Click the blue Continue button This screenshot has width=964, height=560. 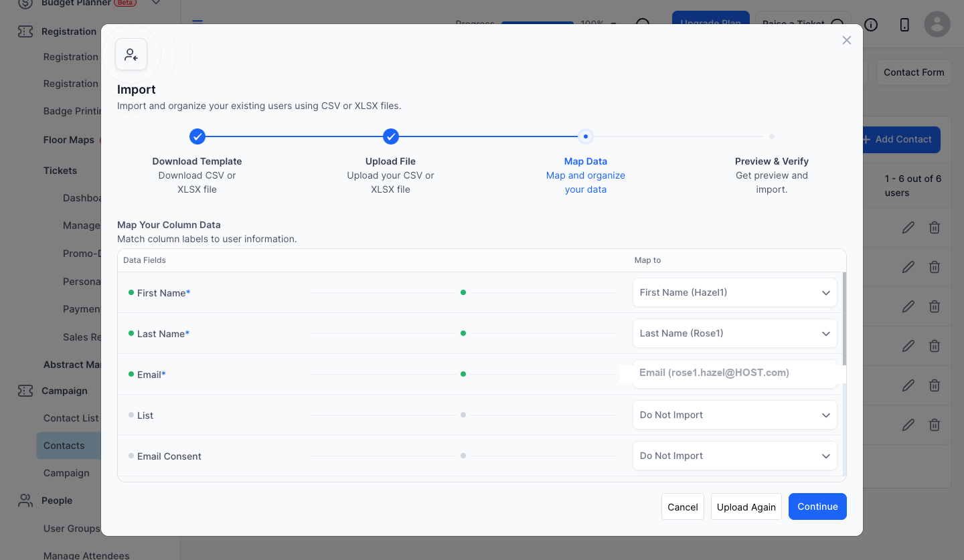pos(817,506)
